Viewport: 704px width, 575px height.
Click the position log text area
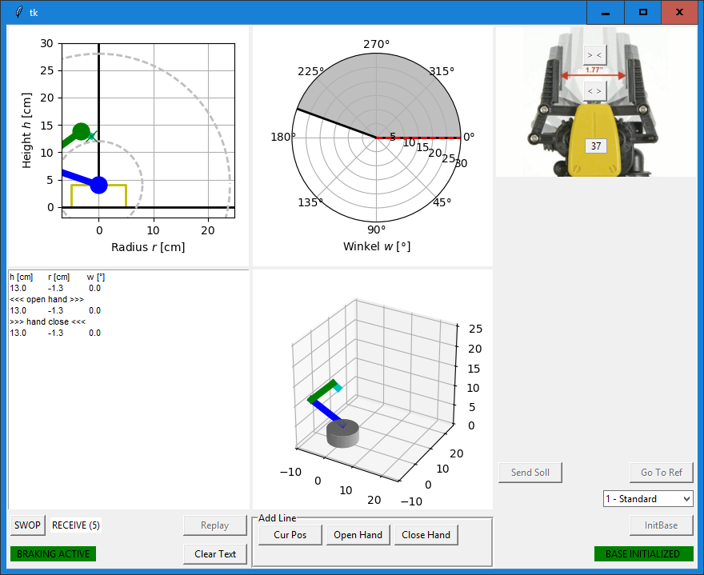(x=128, y=390)
